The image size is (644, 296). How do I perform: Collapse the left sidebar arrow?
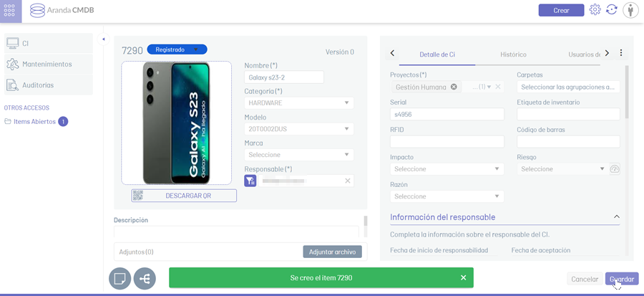[x=103, y=39]
